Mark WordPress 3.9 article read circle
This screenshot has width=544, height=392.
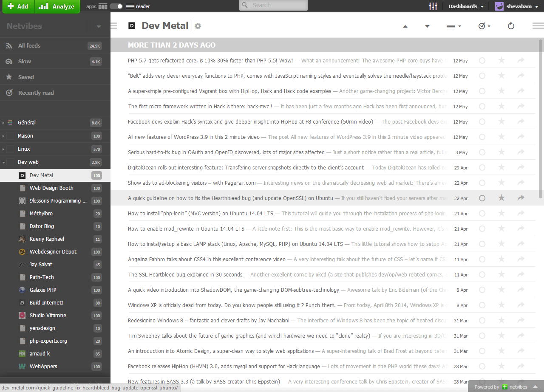(x=482, y=137)
